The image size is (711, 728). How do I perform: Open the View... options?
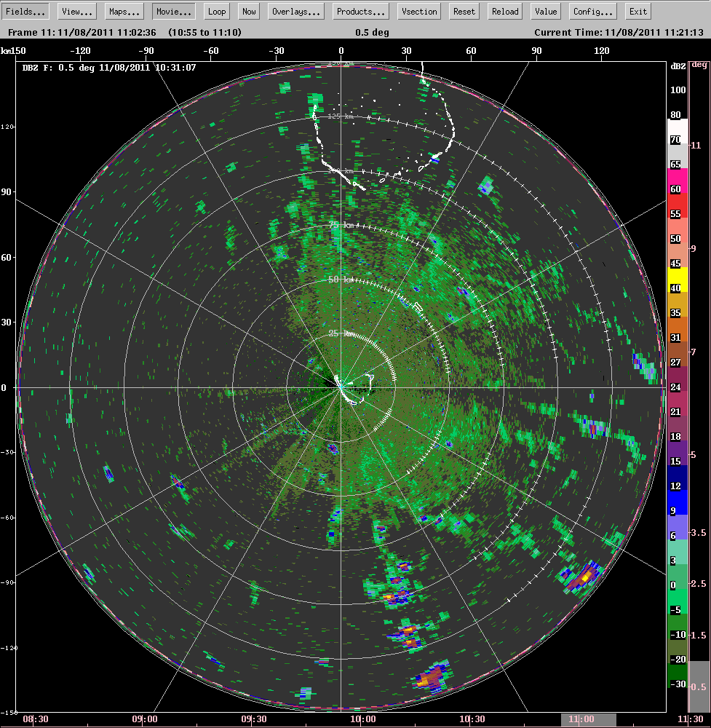77,12
